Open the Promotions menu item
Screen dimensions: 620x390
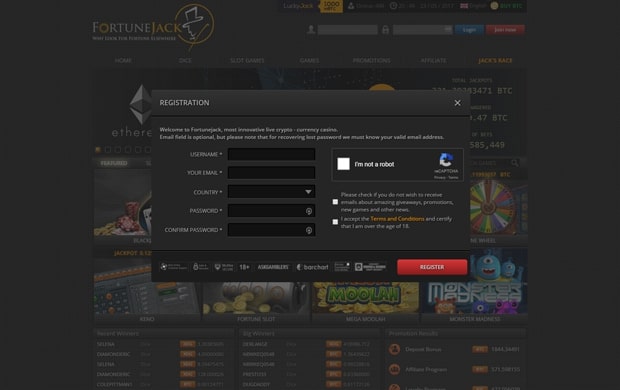[371, 61]
